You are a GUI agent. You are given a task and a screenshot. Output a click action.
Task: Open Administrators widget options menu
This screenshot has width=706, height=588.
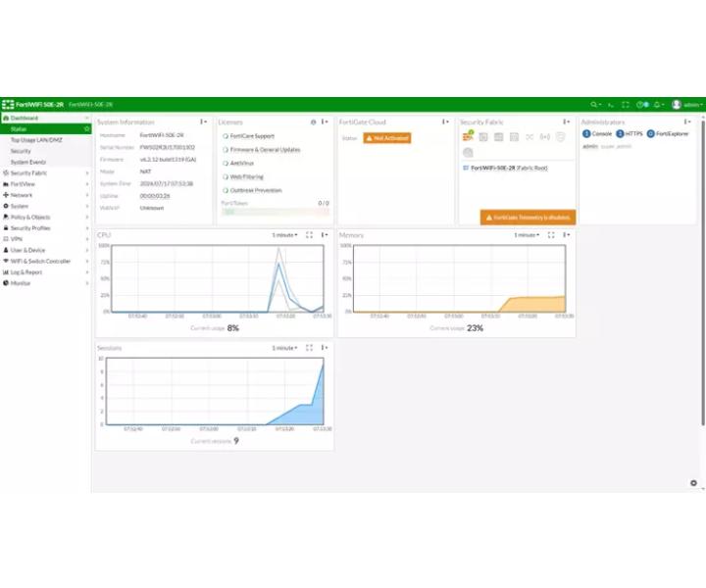(x=687, y=122)
